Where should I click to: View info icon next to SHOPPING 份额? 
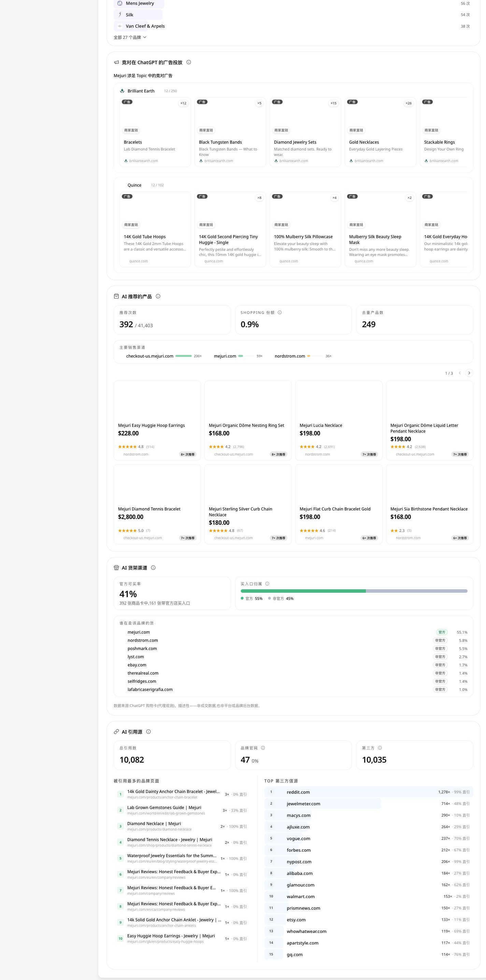(280, 313)
